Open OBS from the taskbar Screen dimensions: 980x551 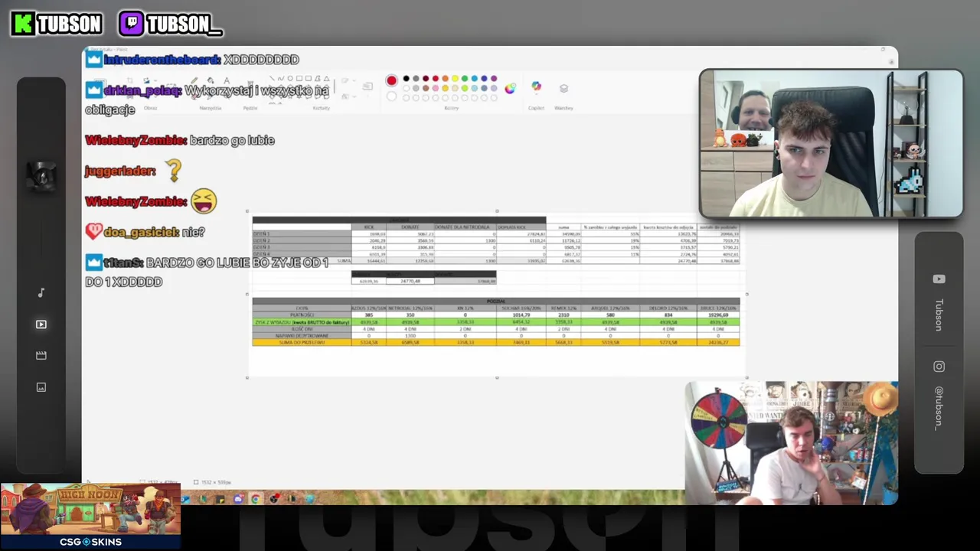(x=273, y=499)
